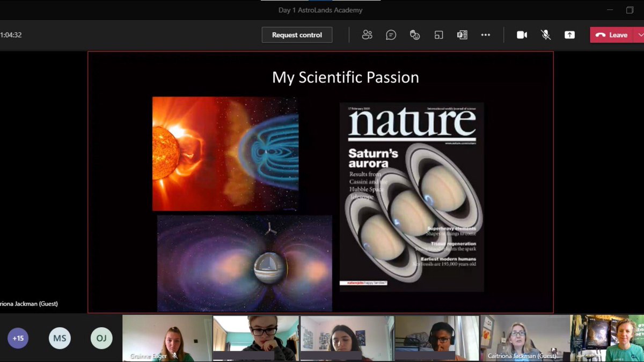Click the 'My Scientific Passion' slide title
The image size is (644, 362).
pos(346,77)
